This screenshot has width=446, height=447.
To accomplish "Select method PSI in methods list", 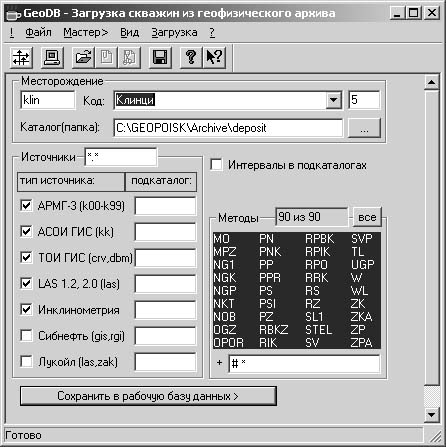I will 267,304.
